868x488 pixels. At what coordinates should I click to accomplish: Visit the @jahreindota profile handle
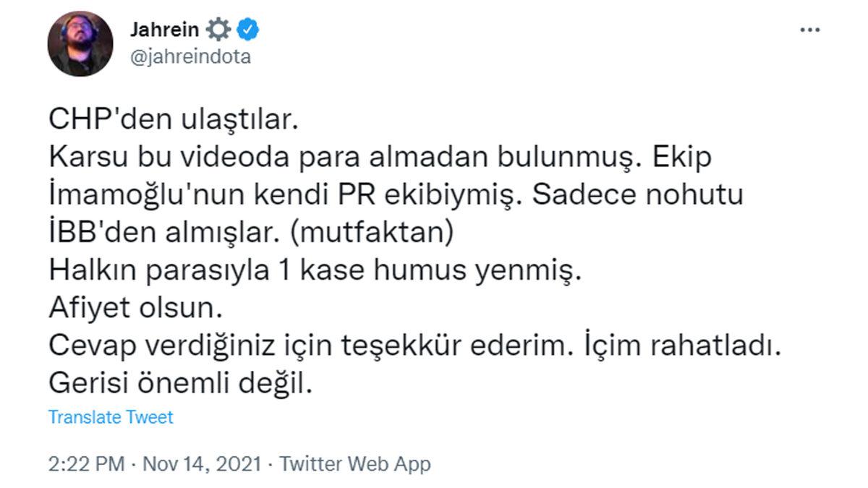click(187, 55)
